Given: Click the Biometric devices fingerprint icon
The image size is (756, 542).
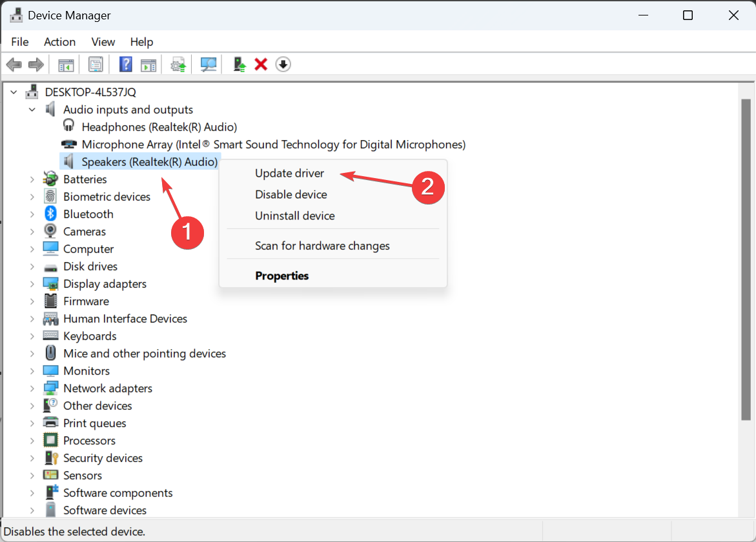Looking at the screenshot, I should [50, 197].
